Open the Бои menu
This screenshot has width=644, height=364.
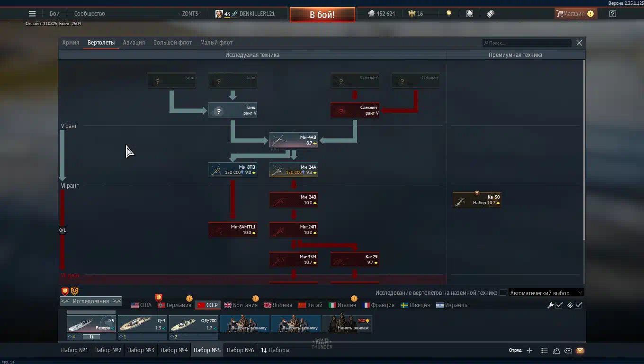click(x=54, y=14)
